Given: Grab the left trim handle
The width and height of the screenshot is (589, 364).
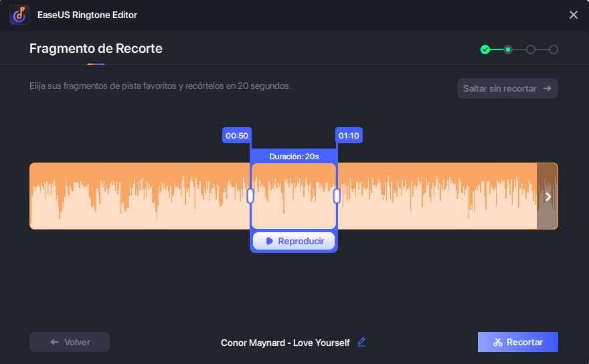Looking at the screenshot, I should [250, 196].
